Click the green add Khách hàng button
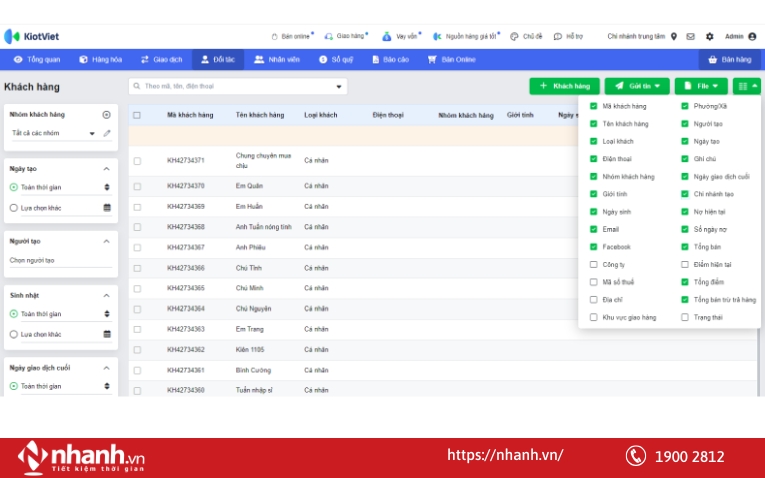The image size is (765, 478). pyautogui.click(x=565, y=86)
